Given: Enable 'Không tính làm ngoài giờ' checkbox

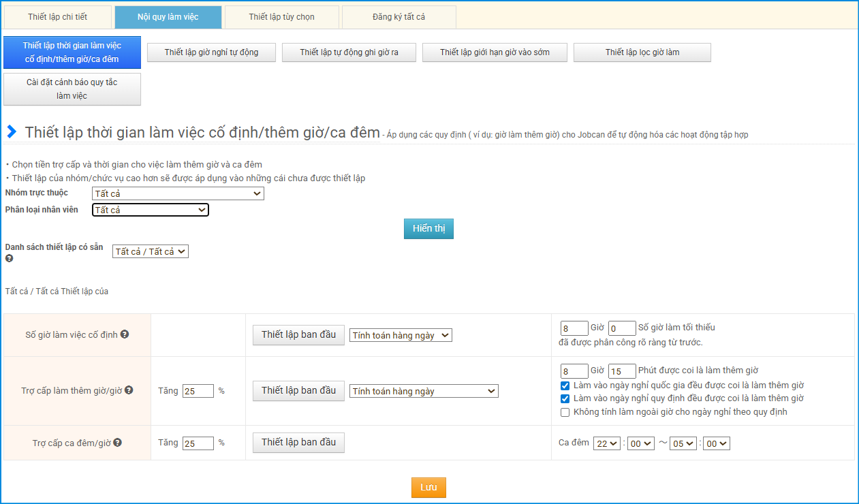Looking at the screenshot, I should [565, 412].
